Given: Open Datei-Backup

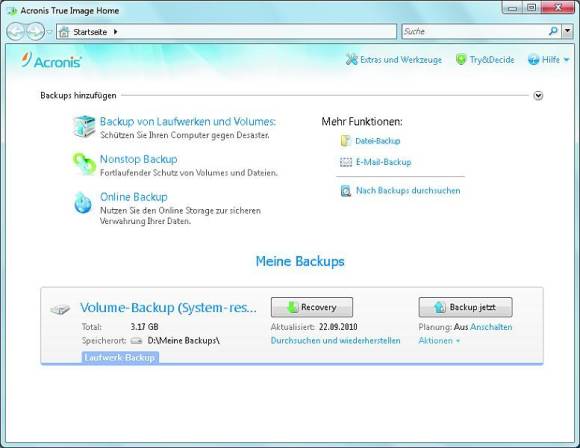Looking at the screenshot, I should [x=378, y=141].
